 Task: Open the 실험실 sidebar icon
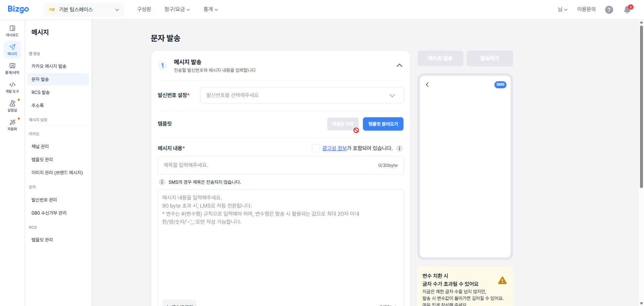(x=12, y=107)
